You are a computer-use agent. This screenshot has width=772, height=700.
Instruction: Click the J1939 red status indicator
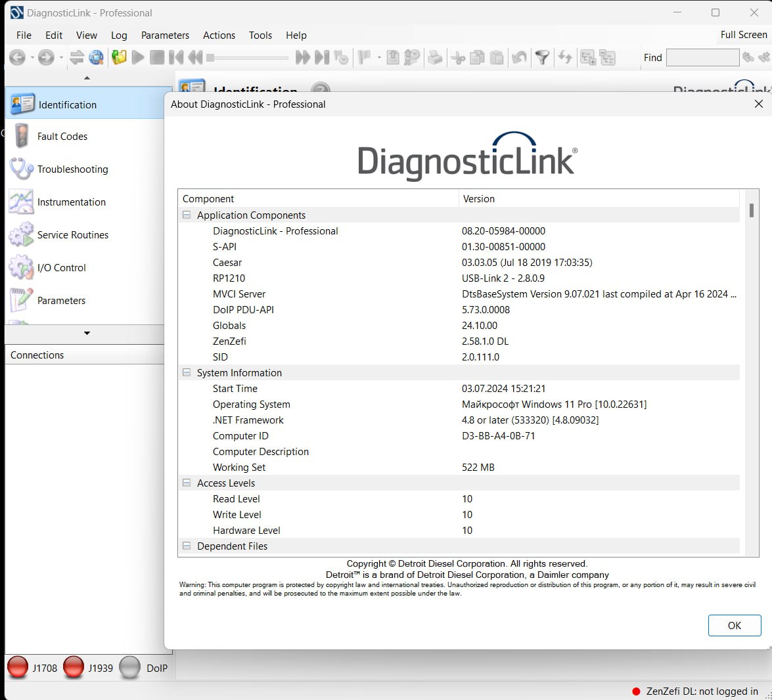click(74, 668)
